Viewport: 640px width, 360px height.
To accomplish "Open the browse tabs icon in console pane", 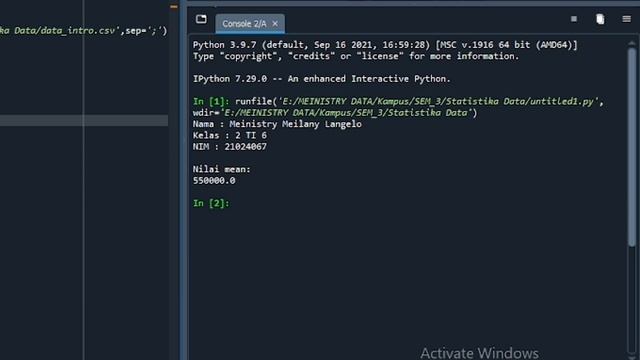I will (x=201, y=19).
